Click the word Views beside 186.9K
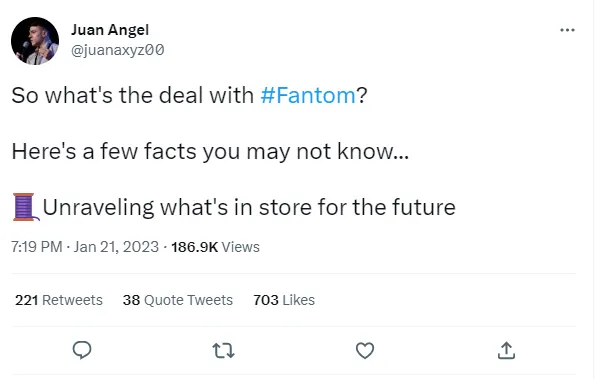595x379 pixels. click(x=241, y=247)
